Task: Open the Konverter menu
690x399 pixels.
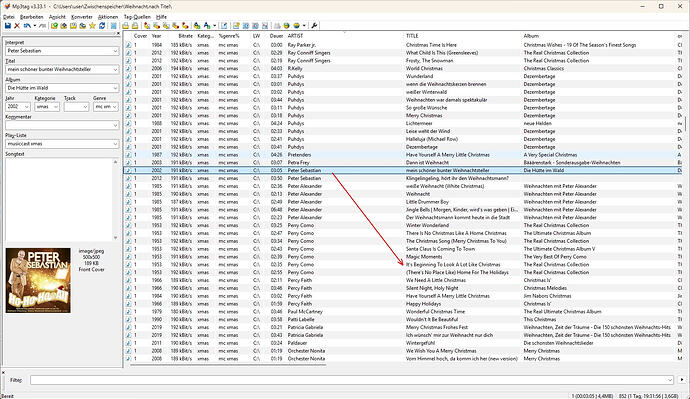Action: [x=81, y=17]
